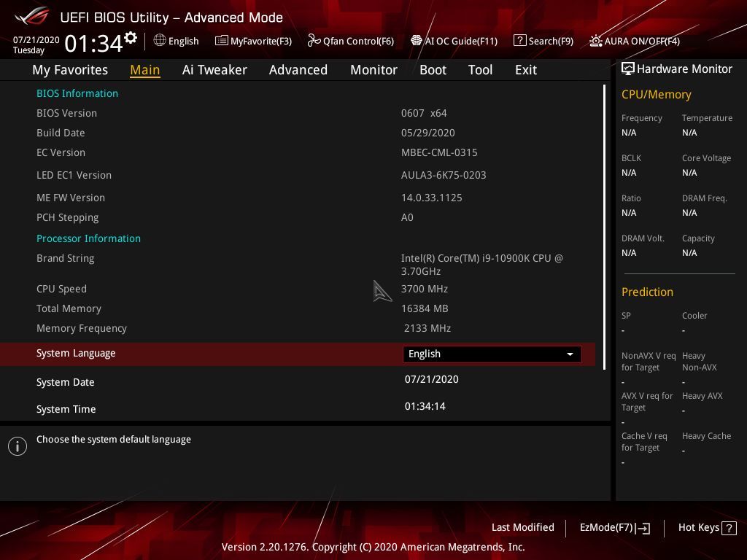Toggle AURA lighting icon
The height and width of the screenshot is (560, 747).
pyautogui.click(x=595, y=41)
